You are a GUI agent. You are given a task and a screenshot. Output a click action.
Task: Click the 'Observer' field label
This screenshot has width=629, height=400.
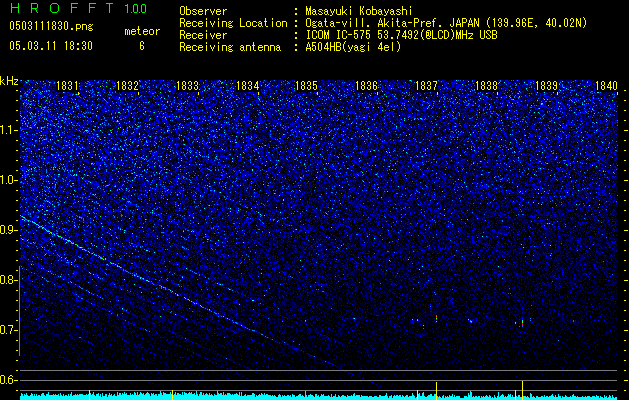coord(203,11)
